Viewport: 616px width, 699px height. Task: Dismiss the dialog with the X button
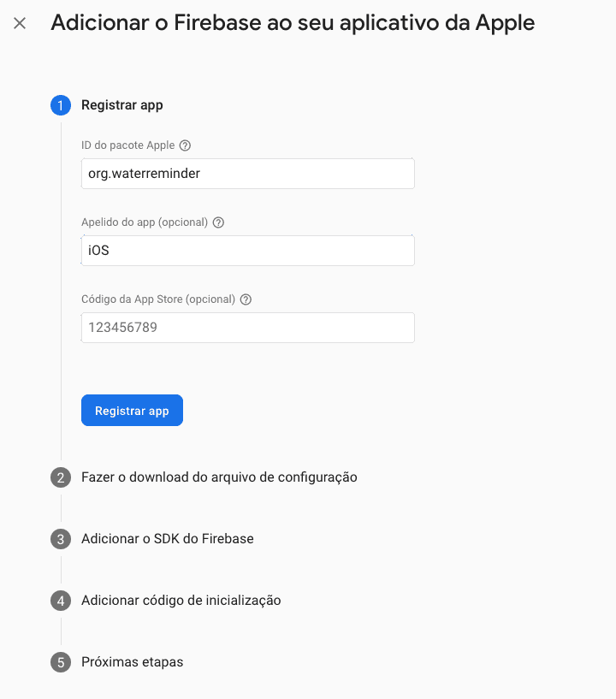coord(20,23)
